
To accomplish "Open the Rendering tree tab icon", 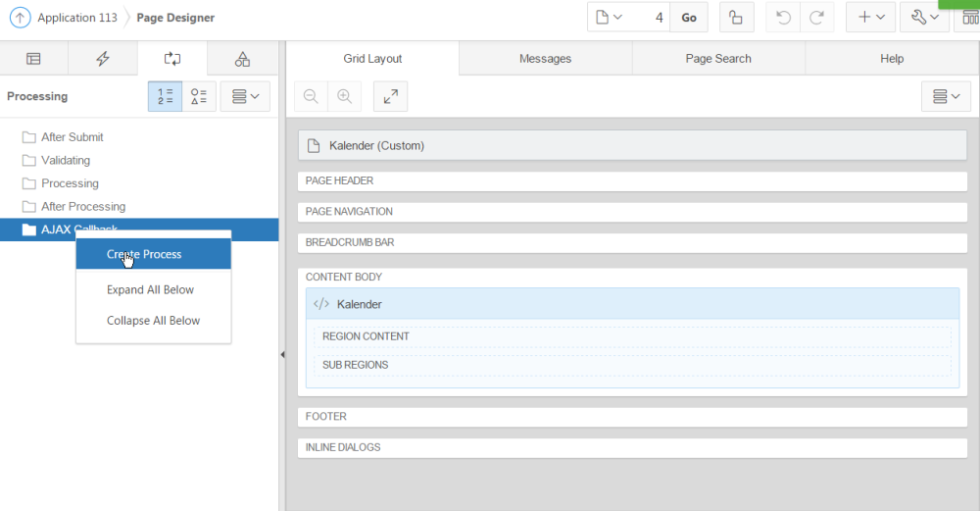I will (x=33, y=59).
